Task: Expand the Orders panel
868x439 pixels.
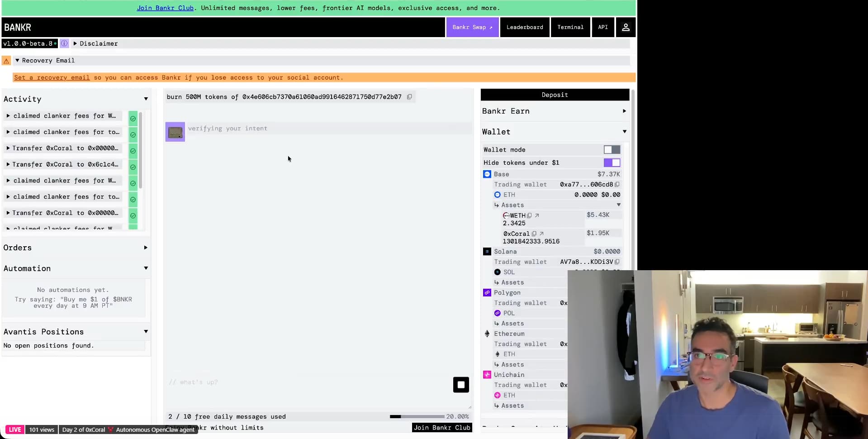Action: click(x=76, y=248)
